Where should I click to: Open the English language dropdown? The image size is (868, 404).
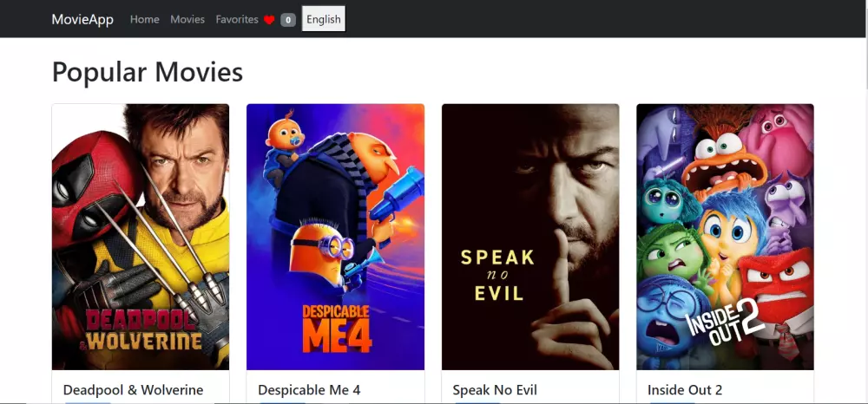pos(324,19)
